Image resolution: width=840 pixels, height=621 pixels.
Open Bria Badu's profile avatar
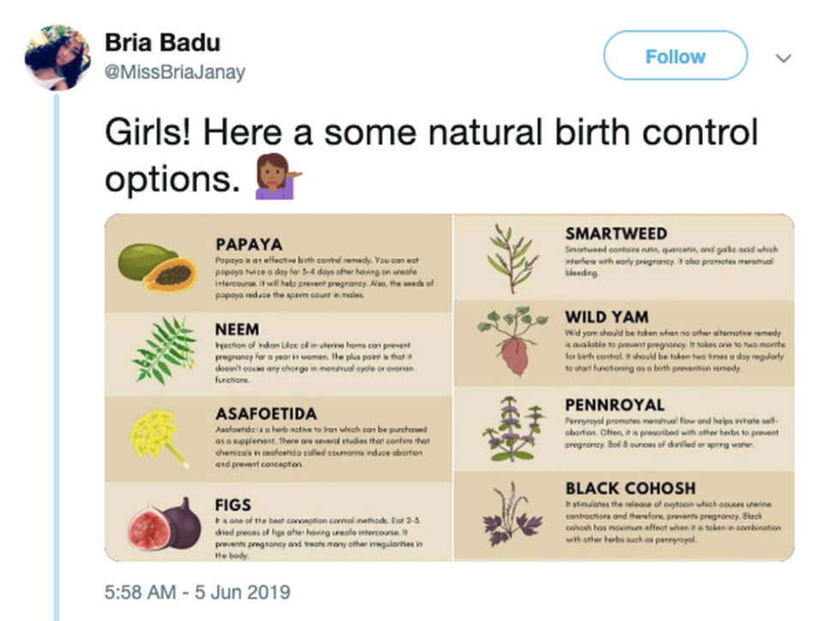[x=57, y=57]
